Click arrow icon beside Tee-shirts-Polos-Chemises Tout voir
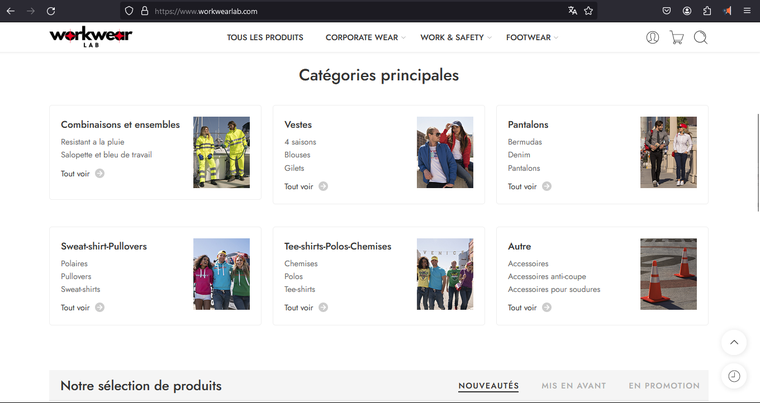760x403 pixels. (323, 307)
